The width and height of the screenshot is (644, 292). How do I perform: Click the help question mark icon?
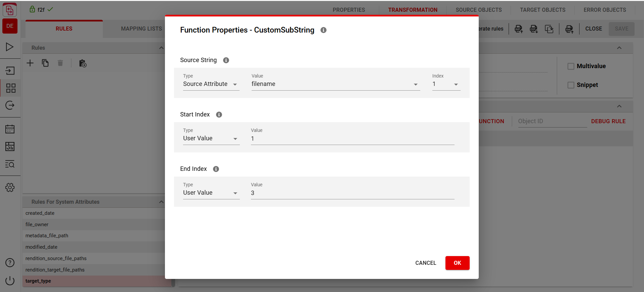(10, 262)
